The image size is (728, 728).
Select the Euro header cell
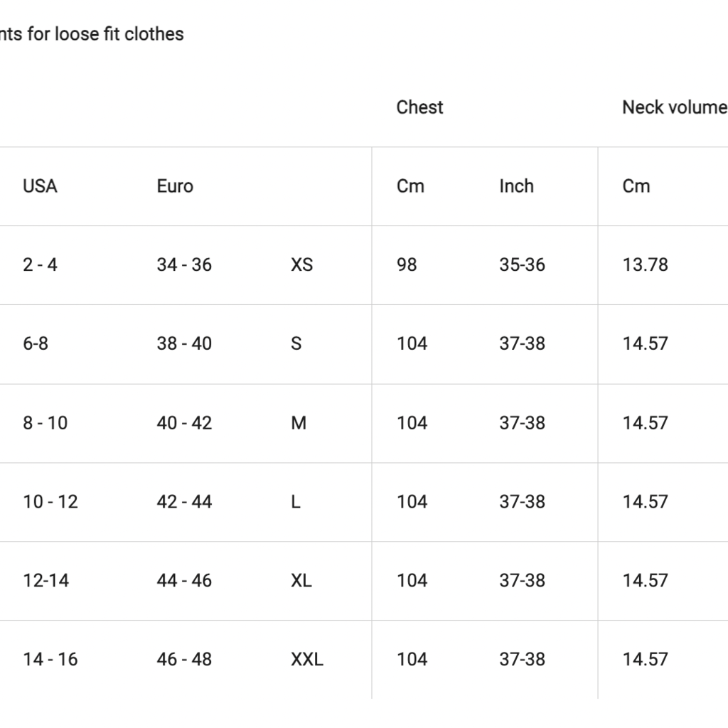175,186
